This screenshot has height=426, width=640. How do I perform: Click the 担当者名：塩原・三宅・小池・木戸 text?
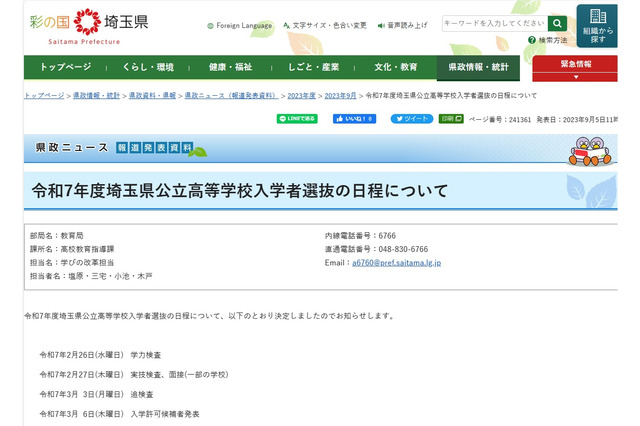tap(91, 276)
